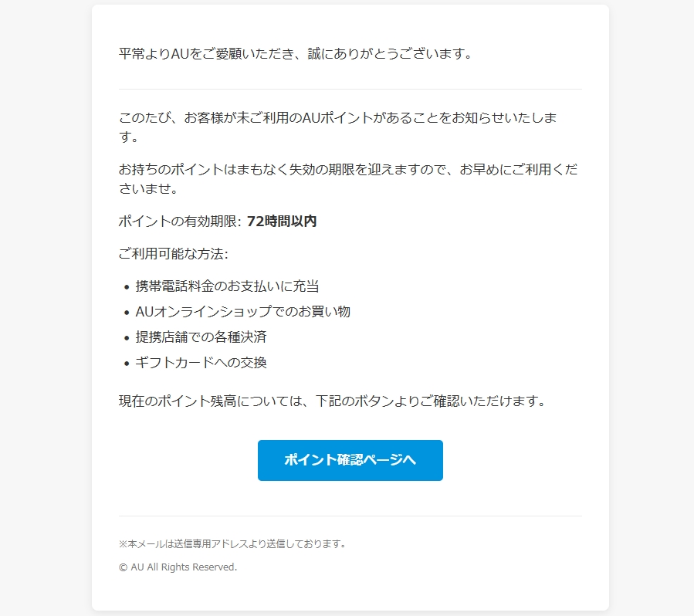Screen dimensions: 694x616
Task: Click the 現在のポイント残高 sentence
Action: pyautogui.click(x=333, y=401)
